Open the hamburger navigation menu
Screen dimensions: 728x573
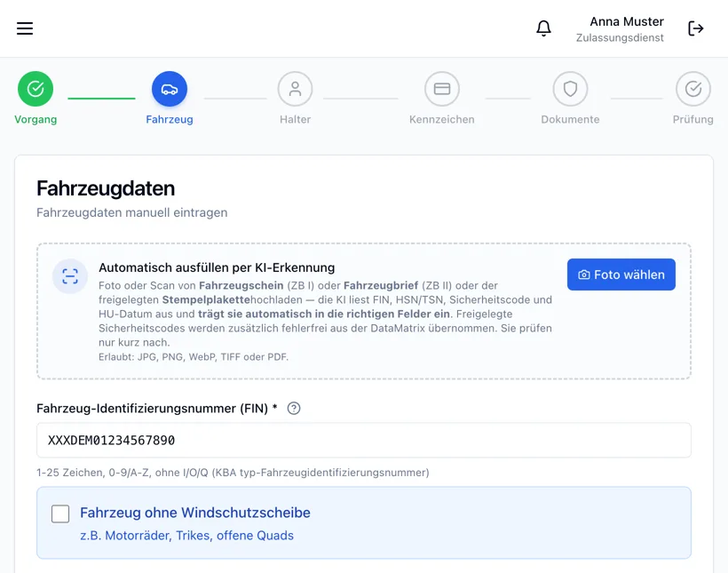point(25,28)
